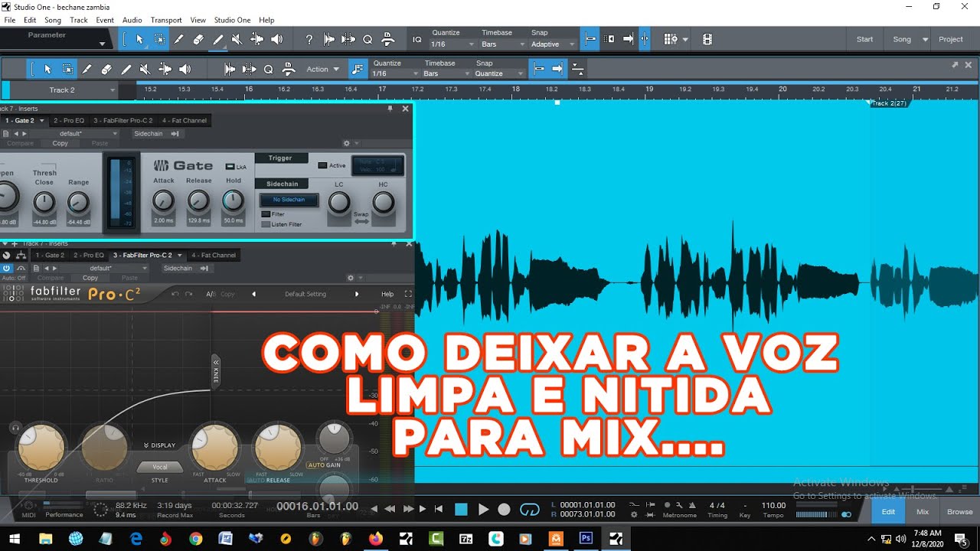Open main toolbar Snap Adaptive dropdown

pyautogui.click(x=553, y=44)
